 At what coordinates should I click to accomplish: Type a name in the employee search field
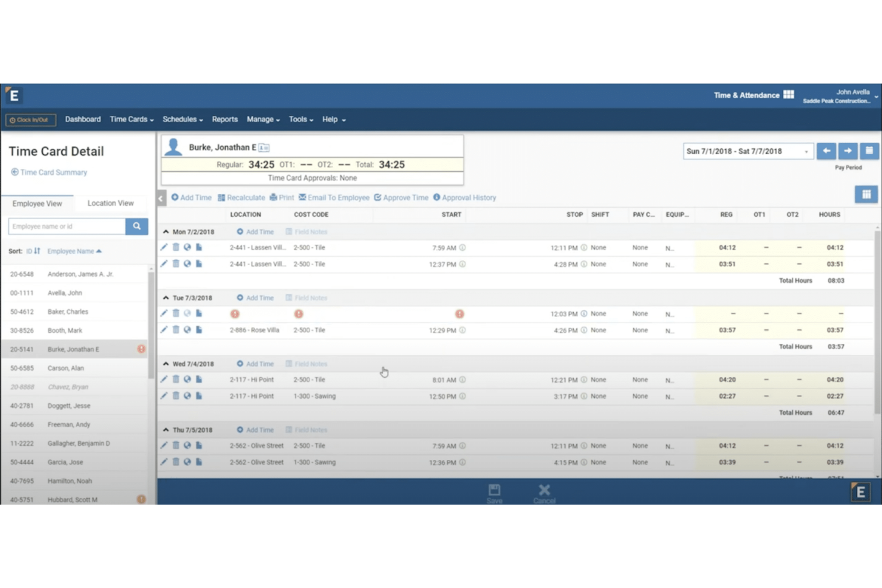tap(66, 226)
